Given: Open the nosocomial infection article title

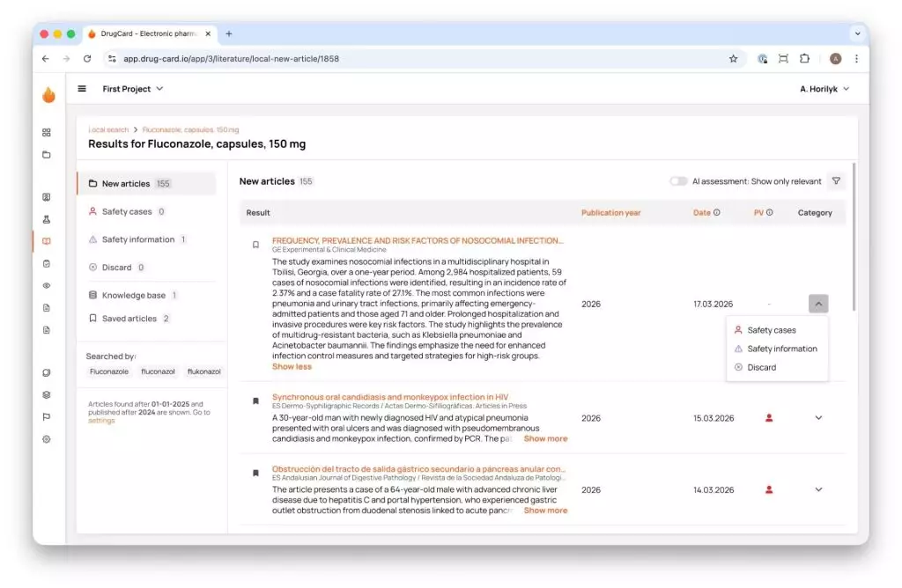Looking at the screenshot, I should (418, 241).
